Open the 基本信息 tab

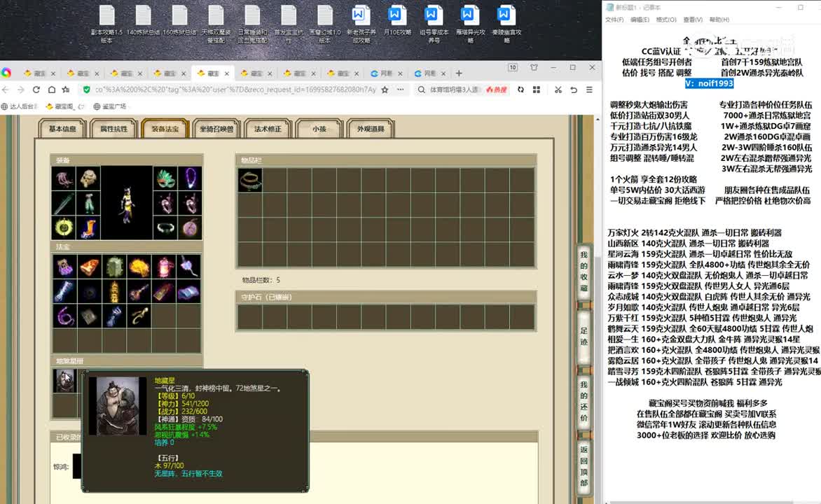click(62, 129)
